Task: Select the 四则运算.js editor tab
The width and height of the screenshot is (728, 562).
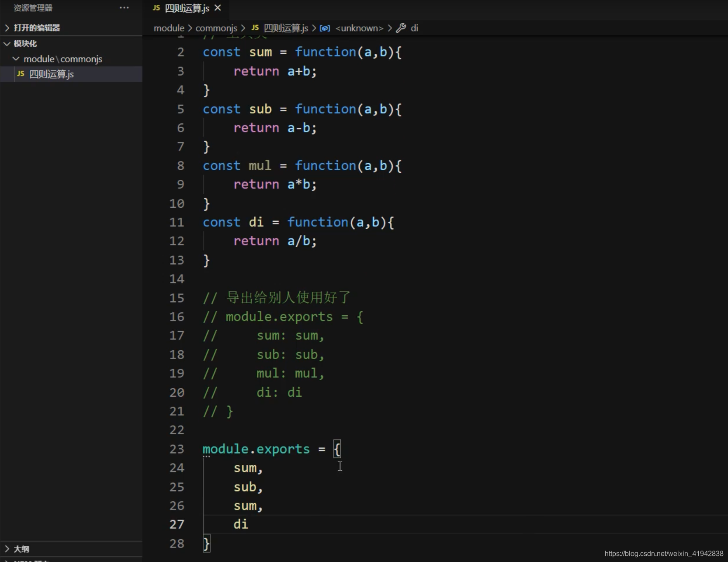Action: coord(187,8)
